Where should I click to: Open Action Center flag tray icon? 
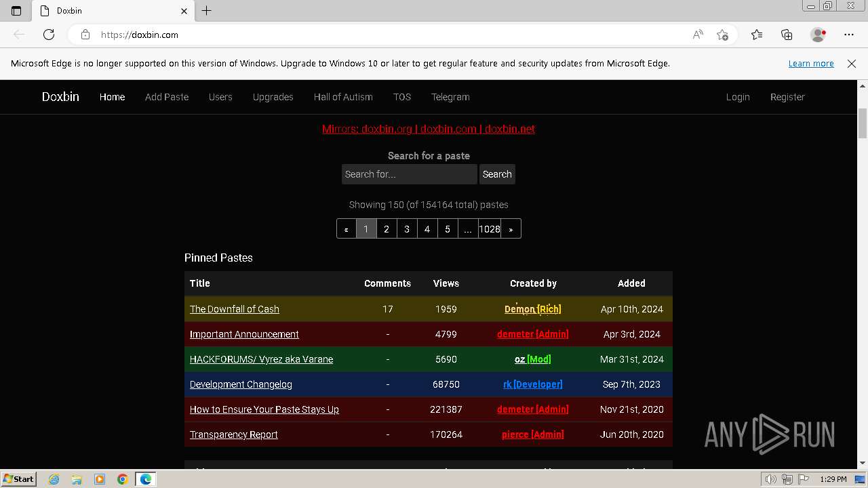click(804, 479)
